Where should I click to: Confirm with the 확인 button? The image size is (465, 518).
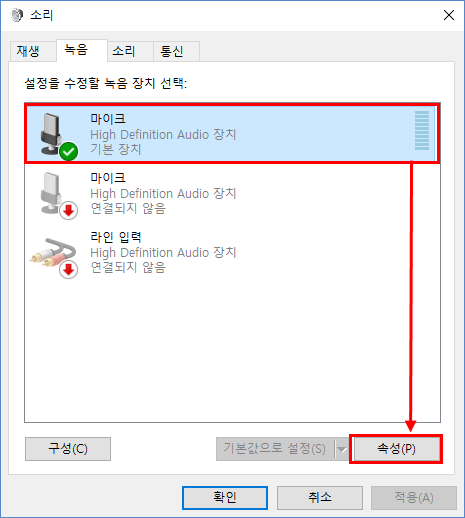click(225, 498)
